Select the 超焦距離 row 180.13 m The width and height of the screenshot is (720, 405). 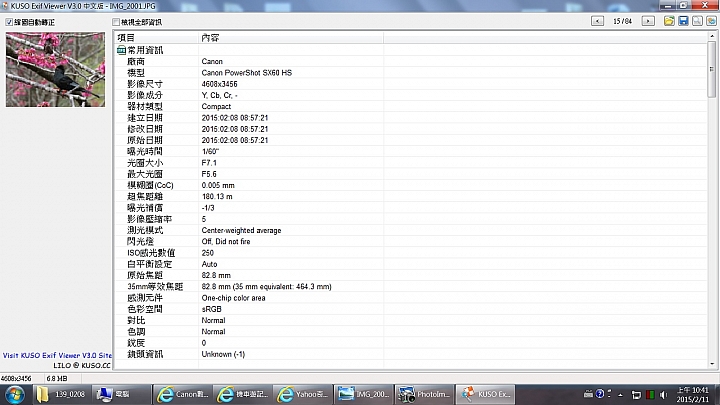click(411, 197)
